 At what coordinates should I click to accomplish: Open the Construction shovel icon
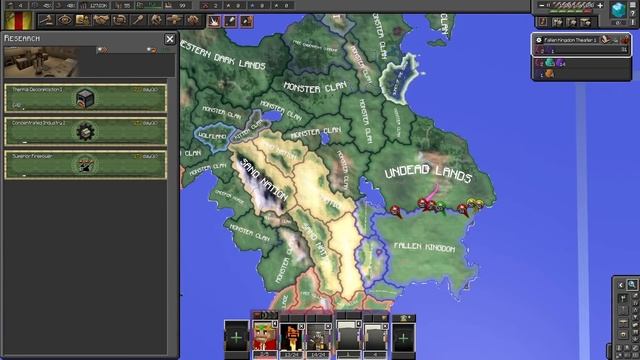(x=138, y=20)
